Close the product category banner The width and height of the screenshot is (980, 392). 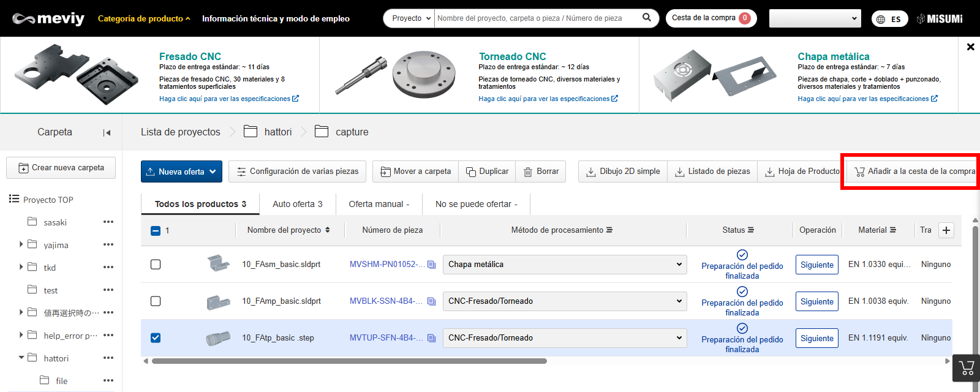pyautogui.click(x=970, y=47)
